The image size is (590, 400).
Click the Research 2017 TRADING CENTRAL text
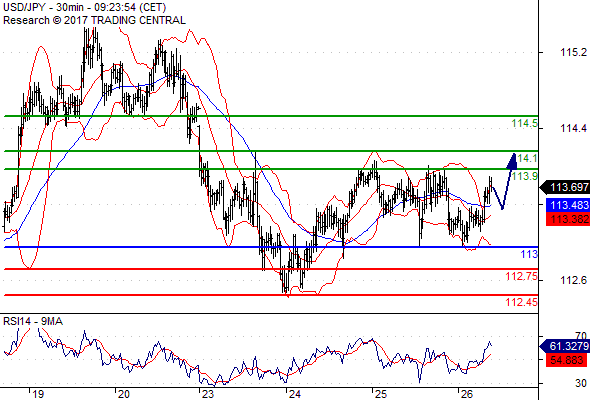pos(94,20)
